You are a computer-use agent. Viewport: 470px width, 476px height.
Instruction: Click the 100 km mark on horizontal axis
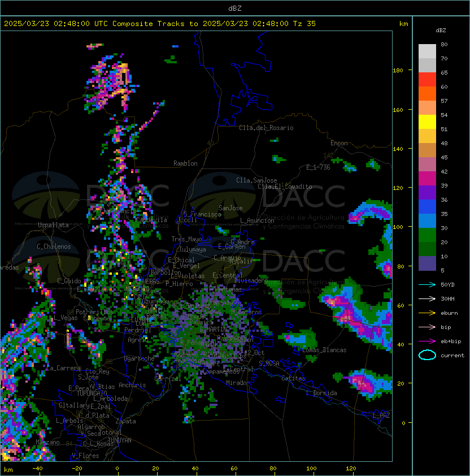(311, 469)
